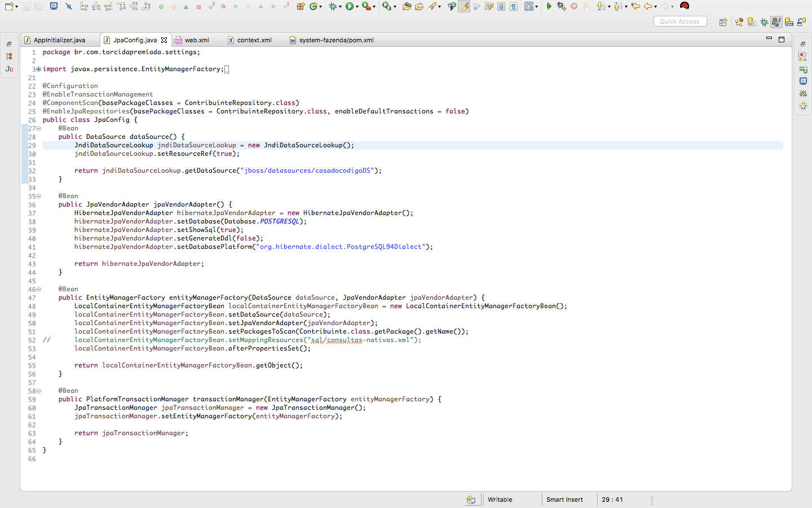Click the green Run button in toolbar
The width and height of the screenshot is (812, 508).
point(350,6)
